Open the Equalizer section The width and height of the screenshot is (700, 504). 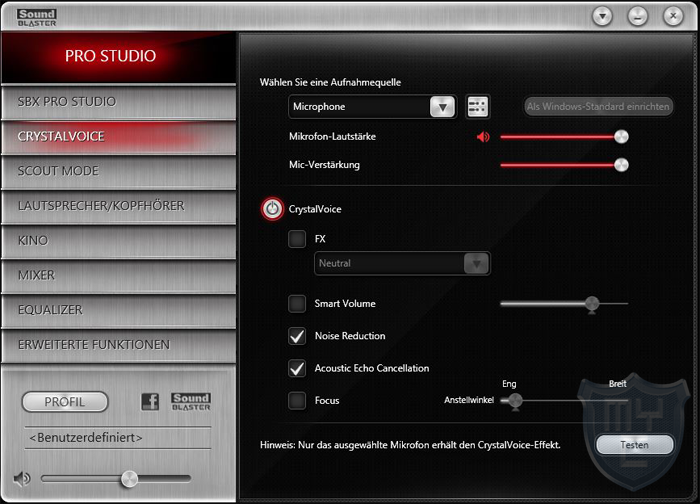pos(118,310)
